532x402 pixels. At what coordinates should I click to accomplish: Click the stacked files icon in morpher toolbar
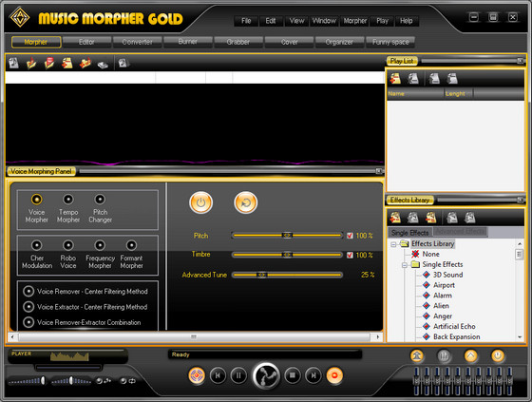tap(67, 63)
